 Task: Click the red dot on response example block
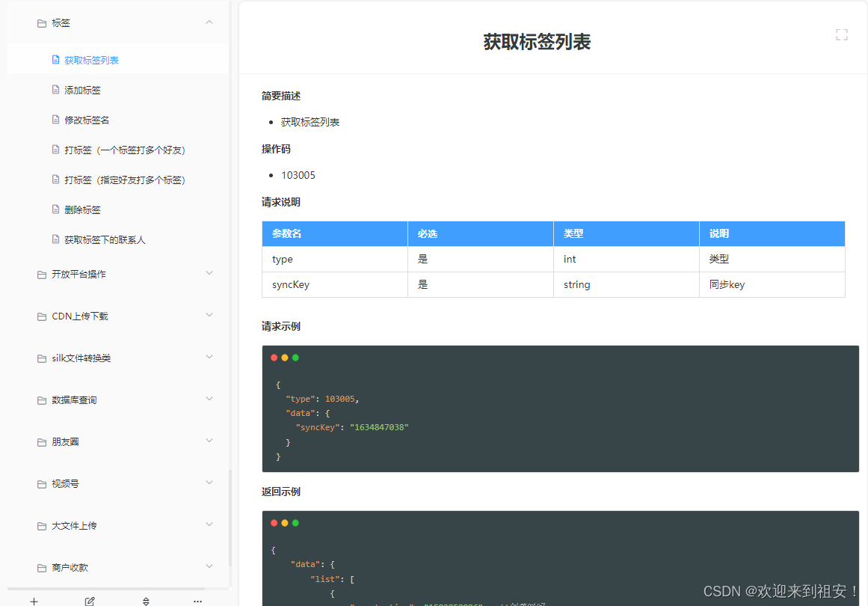click(x=274, y=523)
